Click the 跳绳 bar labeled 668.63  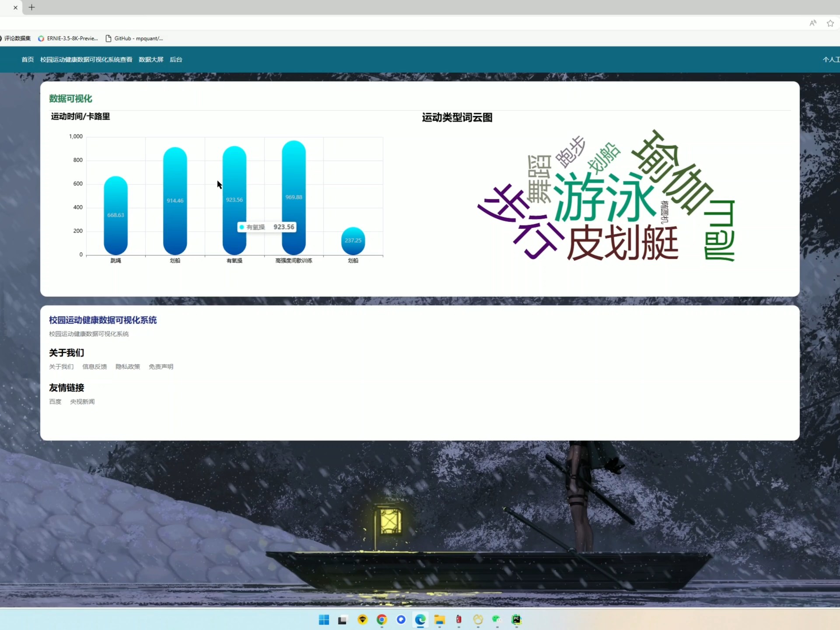(x=115, y=215)
